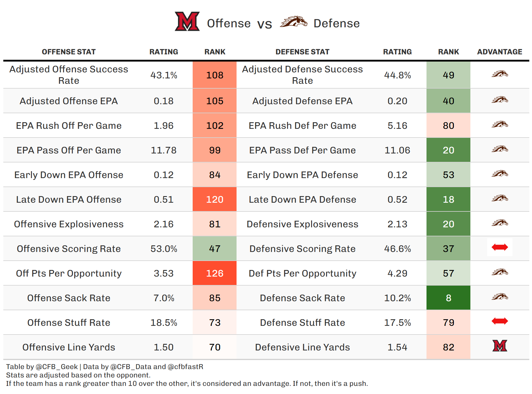Click dark green defense rank cell 8
532x394 pixels.
point(448,298)
